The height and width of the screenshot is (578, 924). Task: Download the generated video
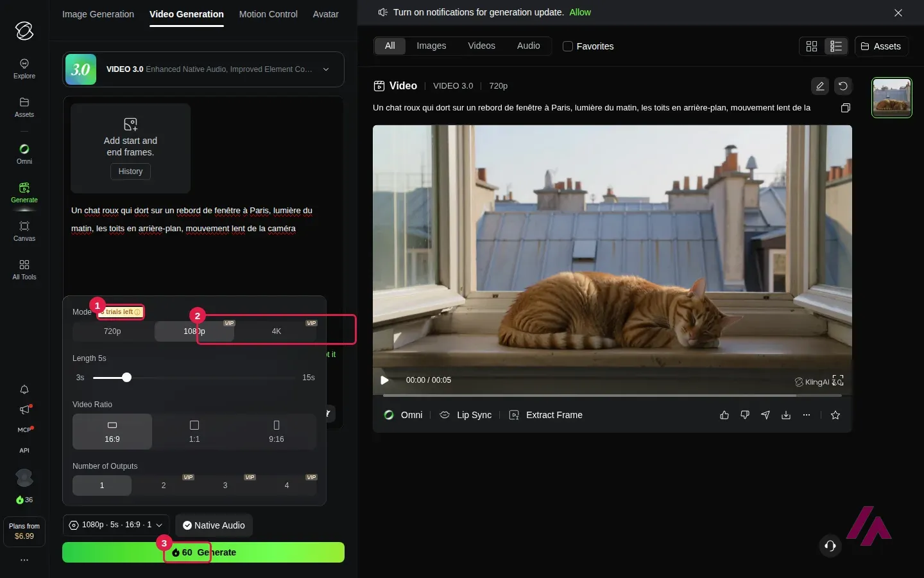[786, 415]
